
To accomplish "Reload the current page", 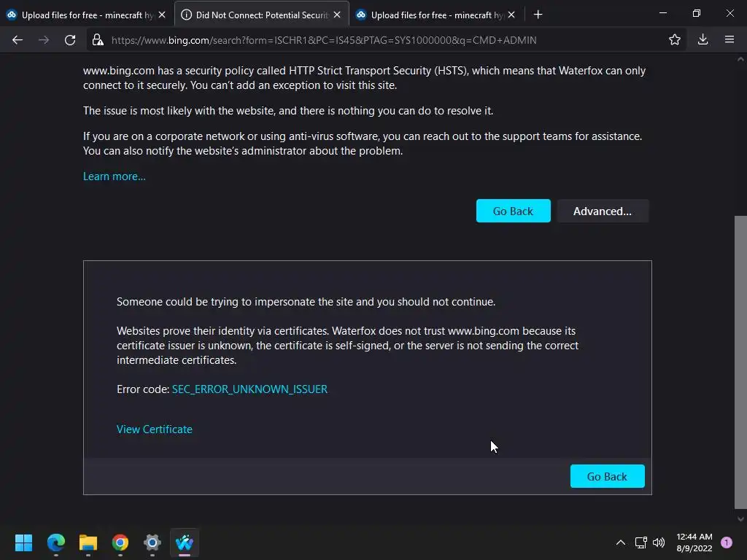I will (70, 40).
